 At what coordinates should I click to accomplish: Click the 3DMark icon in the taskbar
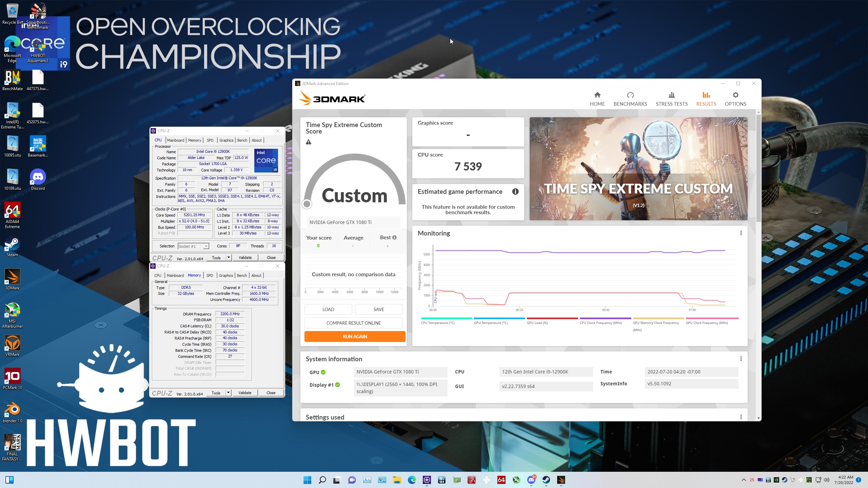coord(561,480)
